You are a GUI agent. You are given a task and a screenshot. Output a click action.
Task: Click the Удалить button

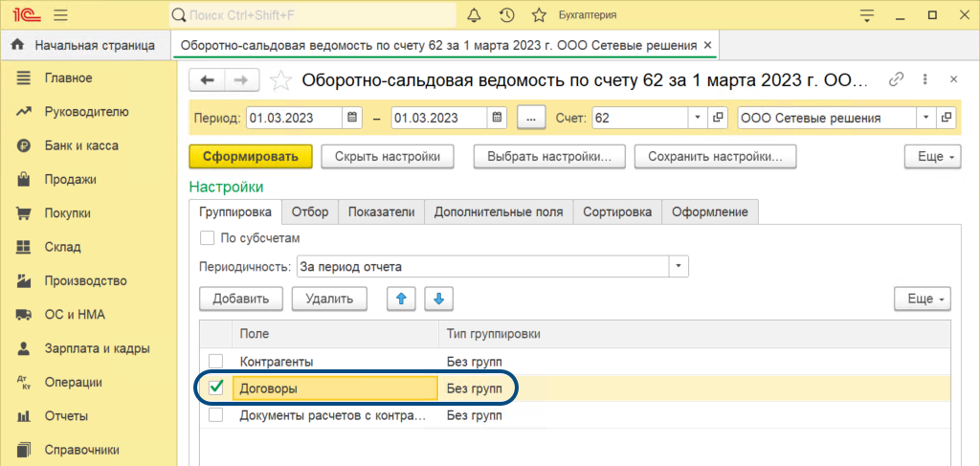[329, 299]
